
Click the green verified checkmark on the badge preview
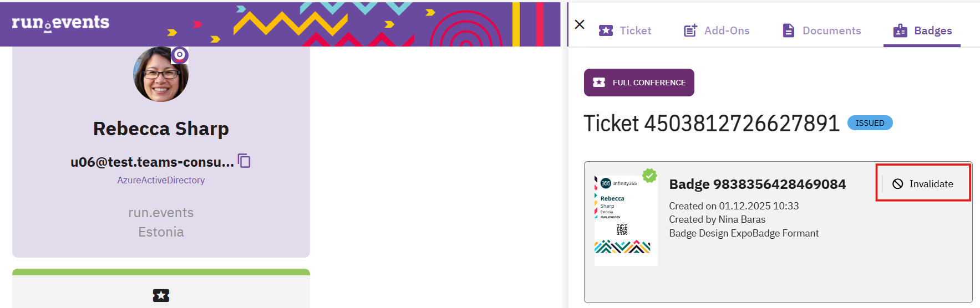[x=649, y=176]
